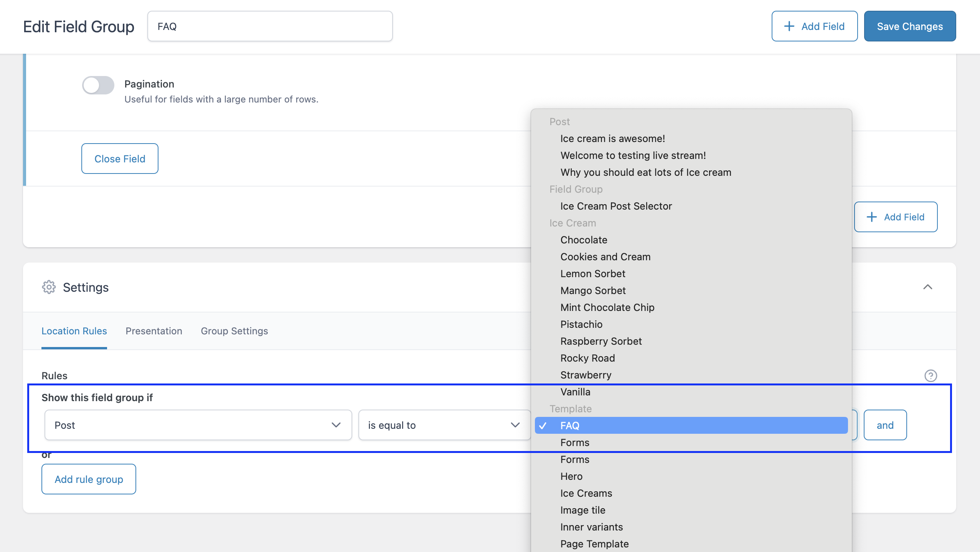Open the Post rule type dropdown
The image size is (980, 552).
click(198, 425)
